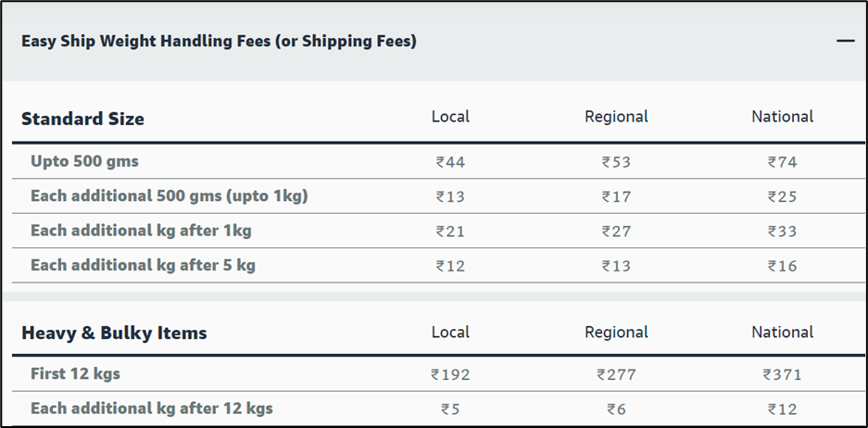Click the ₹277 regional heavy item fee

click(x=616, y=375)
